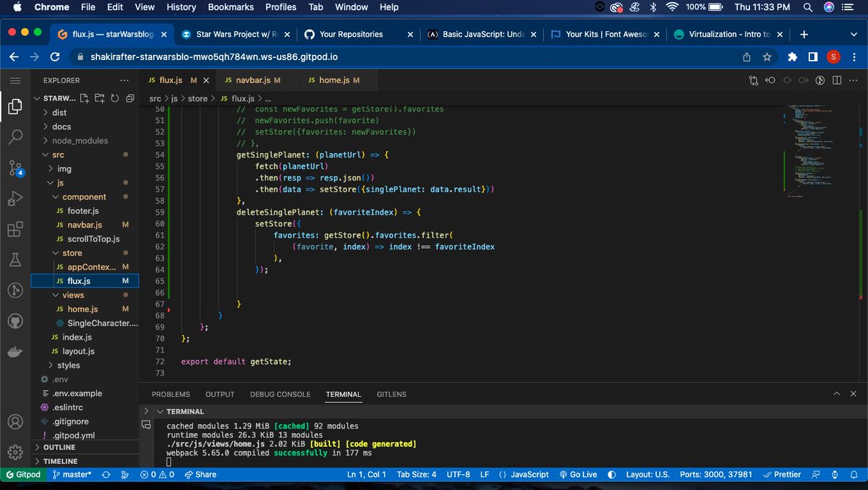868x490 pixels.
Task: Open the Extensions view
Action: click(x=15, y=230)
